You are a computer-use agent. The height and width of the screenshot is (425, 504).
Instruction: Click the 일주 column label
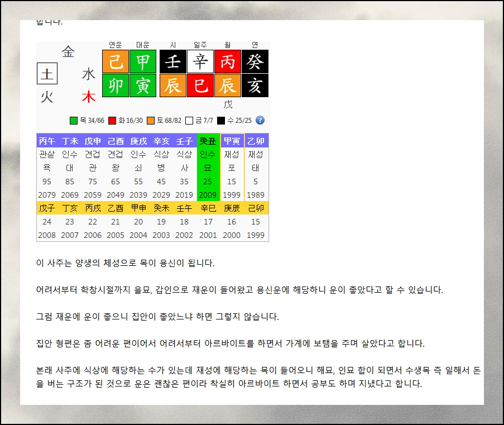tap(200, 45)
